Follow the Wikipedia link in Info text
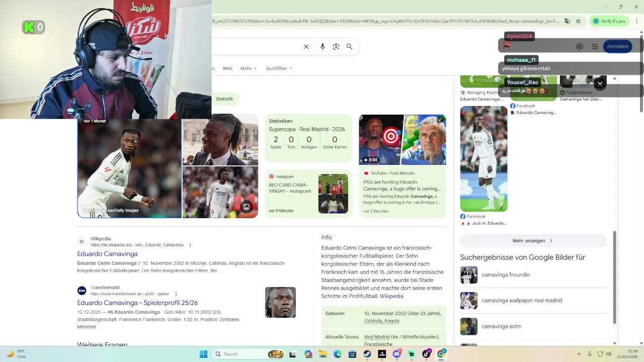This screenshot has width=644, height=362. [391, 296]
